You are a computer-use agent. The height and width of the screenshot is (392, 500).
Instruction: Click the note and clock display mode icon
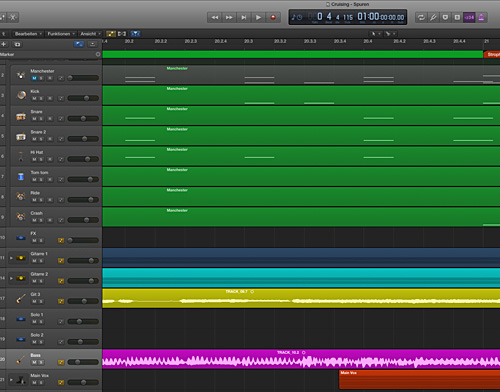pos(297,17)
